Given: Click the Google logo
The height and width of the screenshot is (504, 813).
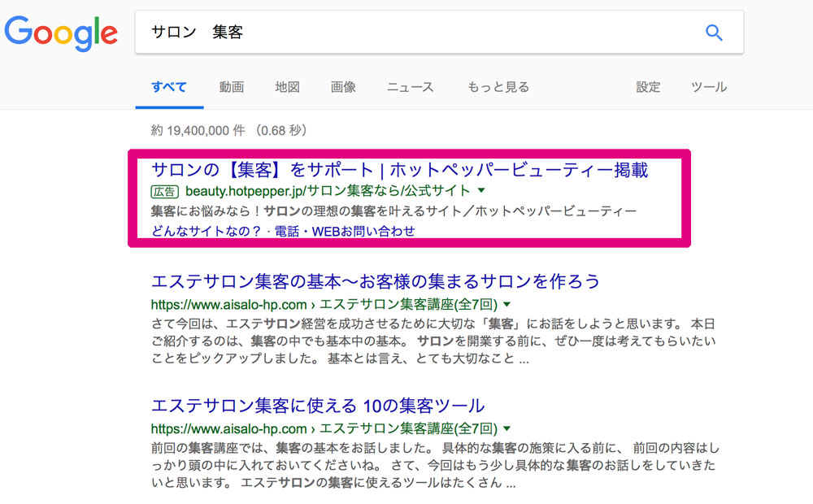Looking at the screenshot, I should 61,33.
